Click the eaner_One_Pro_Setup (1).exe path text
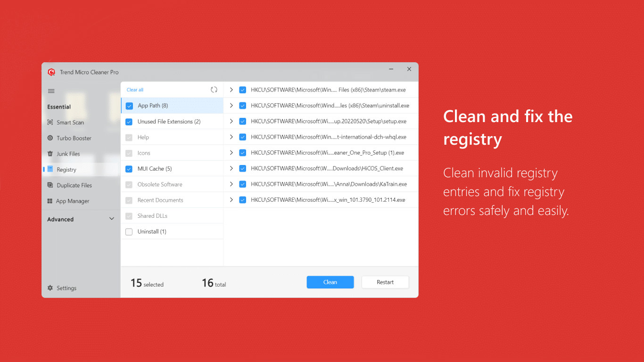This screenshot has height=362, width=644. tap(327, 153)
